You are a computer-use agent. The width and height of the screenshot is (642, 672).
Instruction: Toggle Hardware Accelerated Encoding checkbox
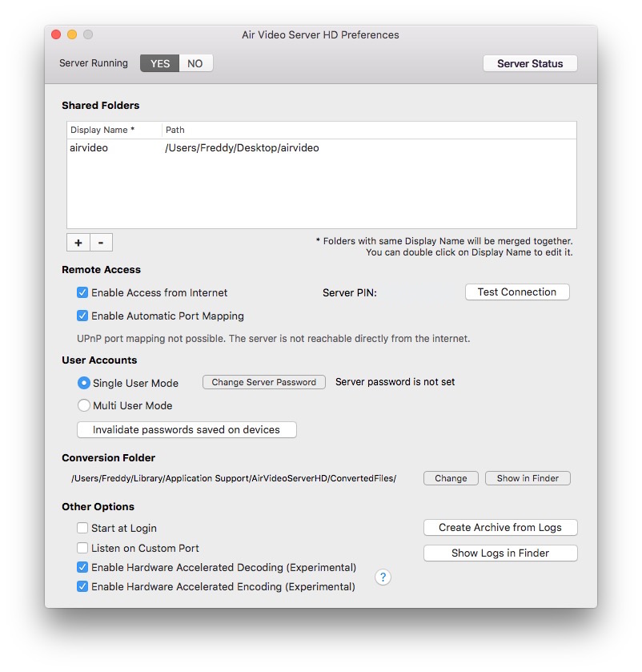(82, 586)
